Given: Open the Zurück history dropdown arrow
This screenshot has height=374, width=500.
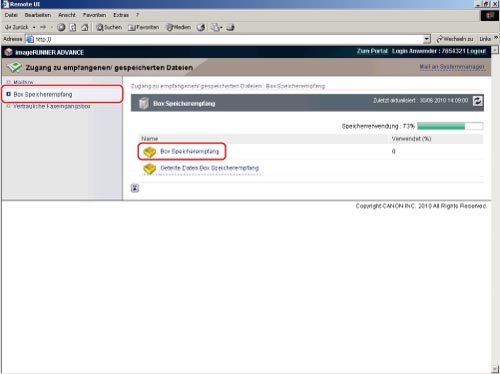Looking at the screenshot, I should (34, 27).
